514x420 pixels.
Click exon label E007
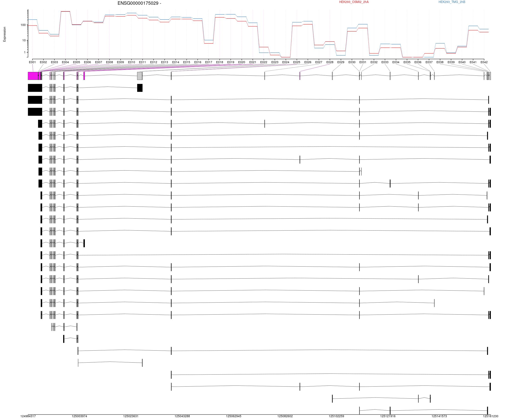(x=98, y=62)
